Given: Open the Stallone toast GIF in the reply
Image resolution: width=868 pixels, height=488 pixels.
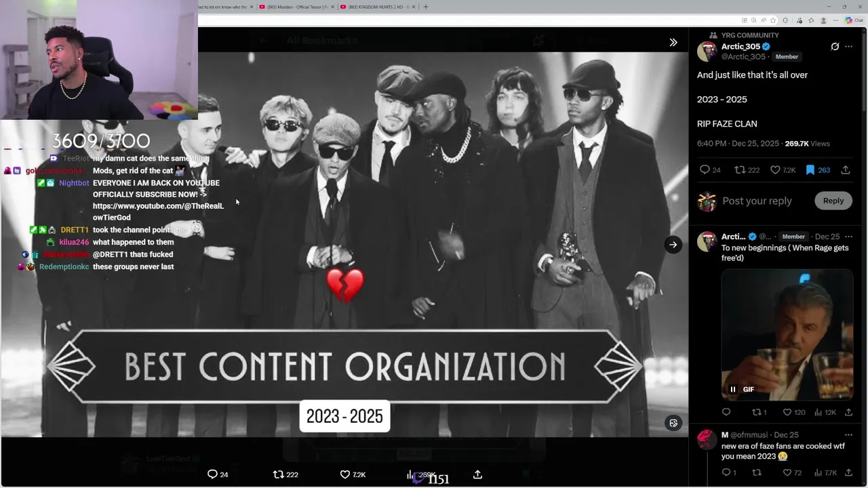Looking at the screenshot, I should click(787, 335).
